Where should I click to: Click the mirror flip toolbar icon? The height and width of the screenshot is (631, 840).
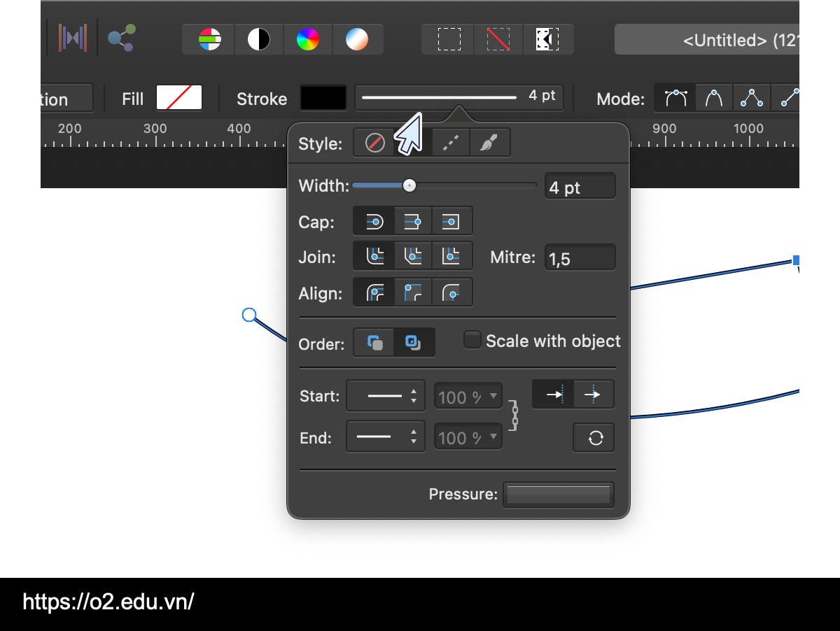click(x=73, y=38)
